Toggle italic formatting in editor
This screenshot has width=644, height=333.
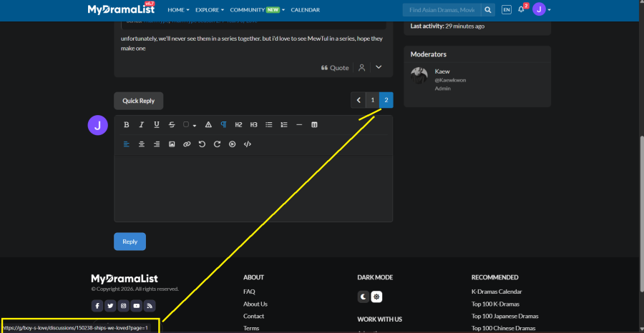click(x=141, y=124)
